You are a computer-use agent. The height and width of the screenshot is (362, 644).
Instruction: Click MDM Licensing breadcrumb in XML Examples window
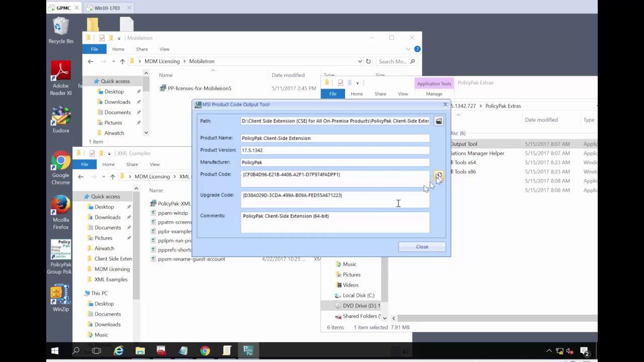[x=152, y=176]
